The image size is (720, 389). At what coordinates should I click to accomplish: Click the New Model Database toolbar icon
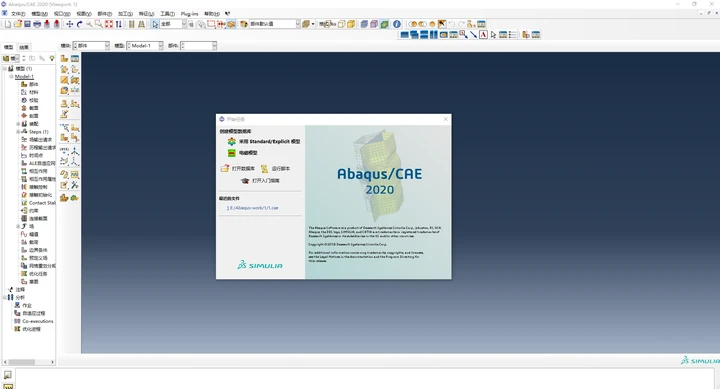[x=8, y=24]
